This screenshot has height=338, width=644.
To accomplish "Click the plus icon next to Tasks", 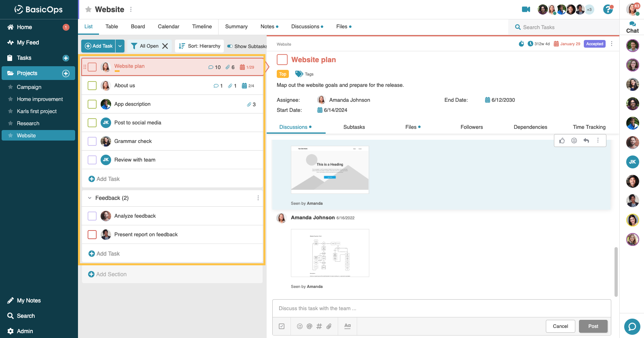I will click(x=66, y=58).
